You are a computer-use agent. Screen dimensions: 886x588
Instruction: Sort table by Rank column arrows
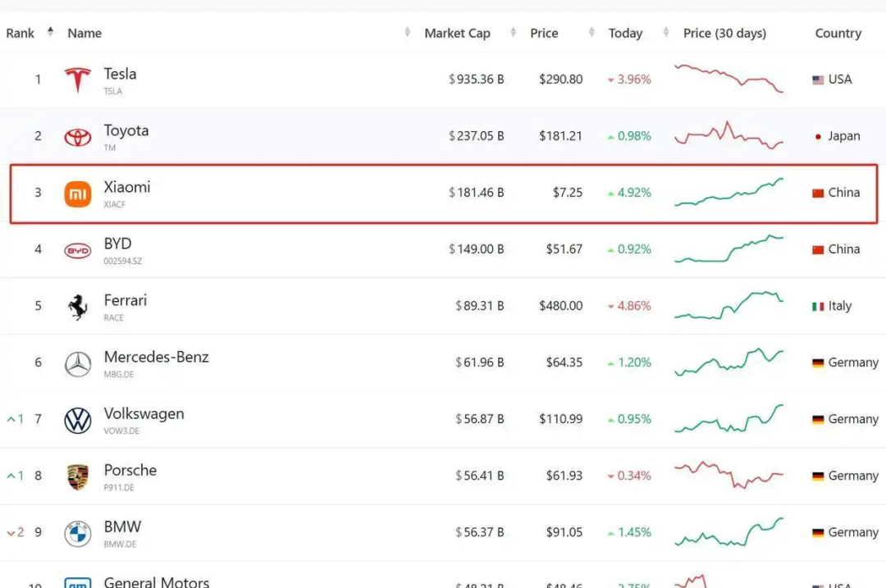click(50, 32)
